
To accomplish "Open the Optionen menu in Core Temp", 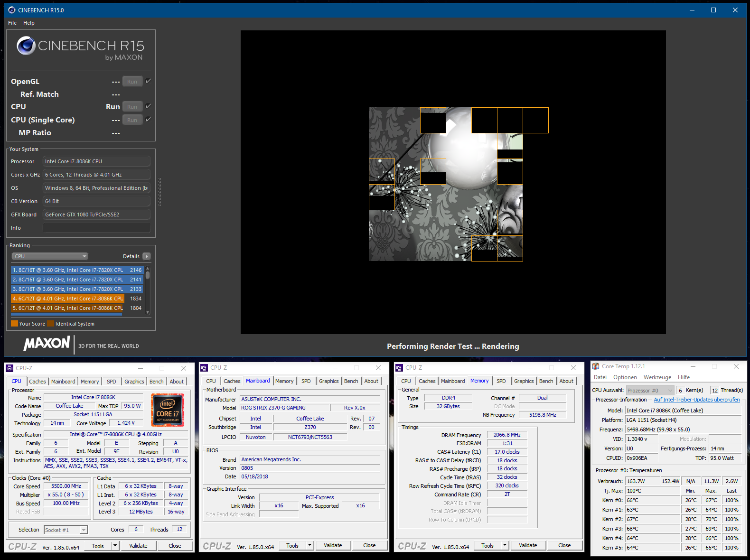I will [x=625, y=377].
